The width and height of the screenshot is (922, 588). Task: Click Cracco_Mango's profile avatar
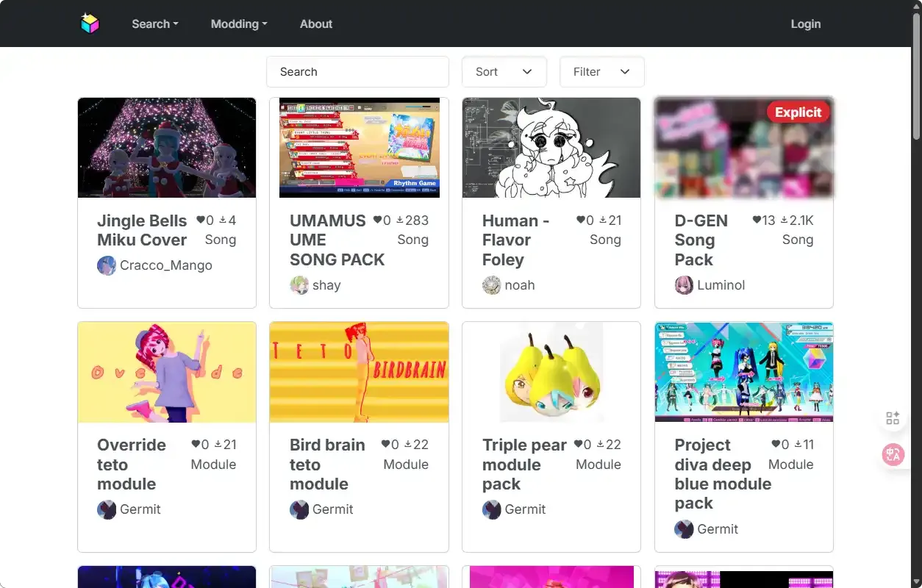click(x=107, y=265)
